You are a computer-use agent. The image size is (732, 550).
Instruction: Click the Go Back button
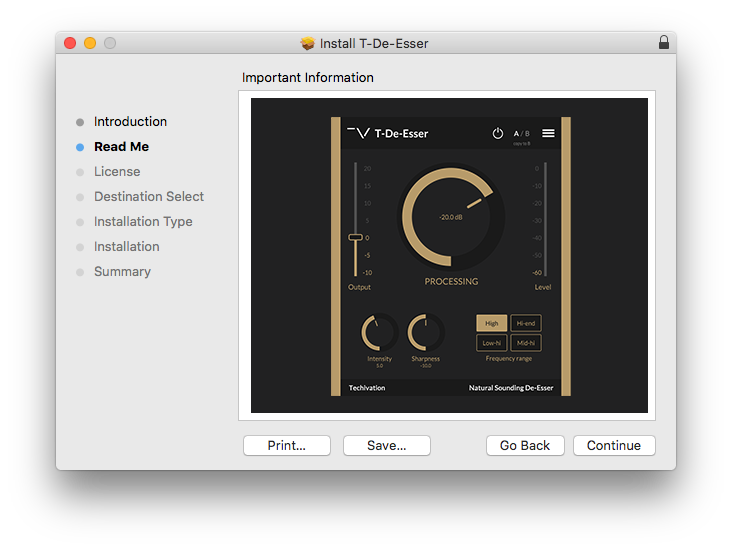point(525,446)
